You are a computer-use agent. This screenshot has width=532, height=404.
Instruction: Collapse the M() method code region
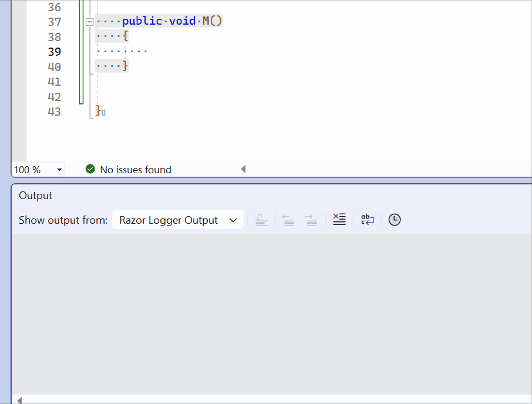89,22
